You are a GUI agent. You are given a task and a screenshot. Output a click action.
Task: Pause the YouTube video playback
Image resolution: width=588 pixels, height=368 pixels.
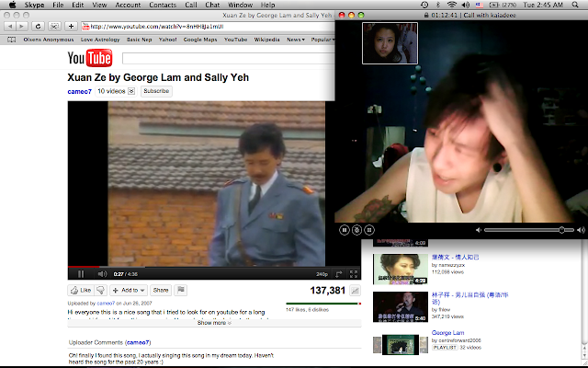[81, 274]
